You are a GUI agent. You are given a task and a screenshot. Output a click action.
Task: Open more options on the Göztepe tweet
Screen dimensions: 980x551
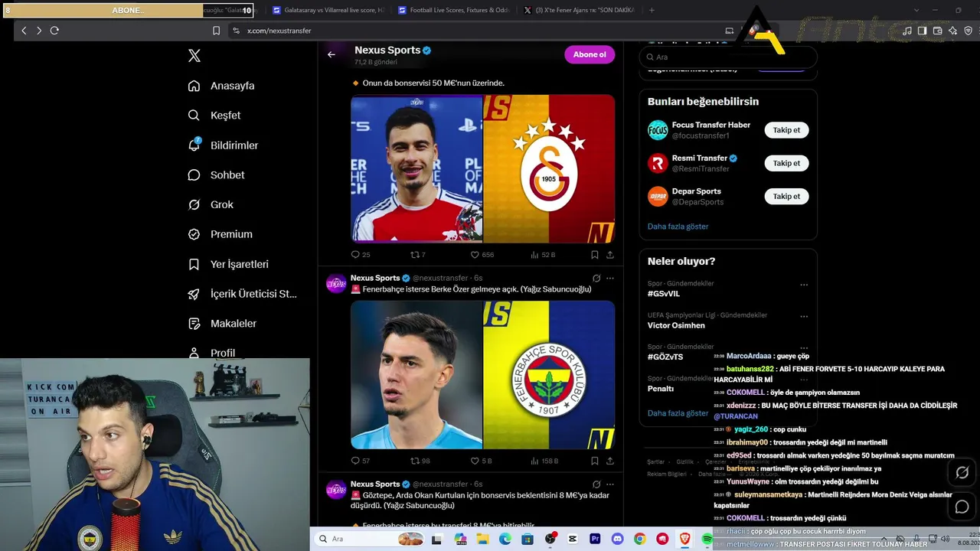point(610,484)
